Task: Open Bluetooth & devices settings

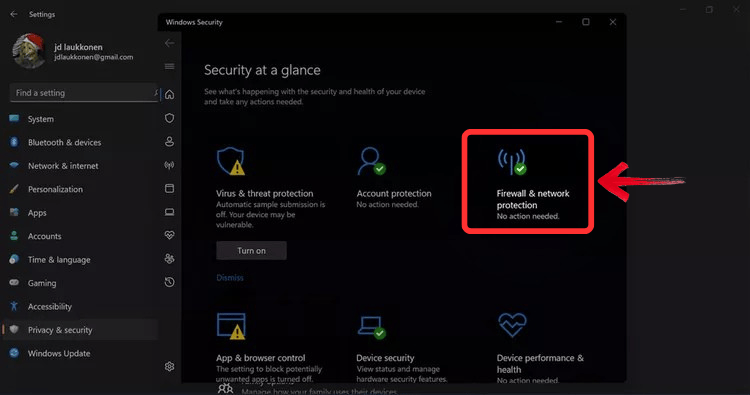Action: point(80,143)
